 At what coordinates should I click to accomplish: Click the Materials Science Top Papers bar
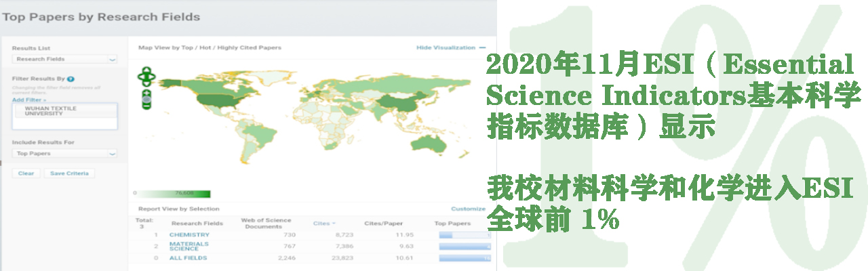465,247
